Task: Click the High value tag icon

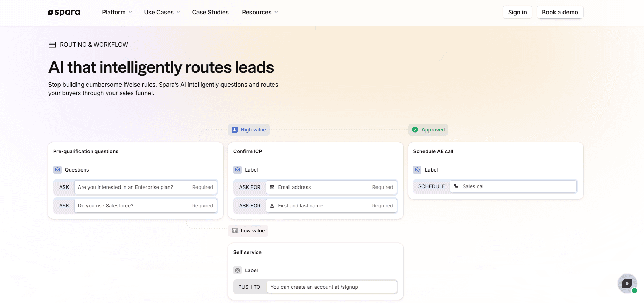Action: (x=234, y=130)
